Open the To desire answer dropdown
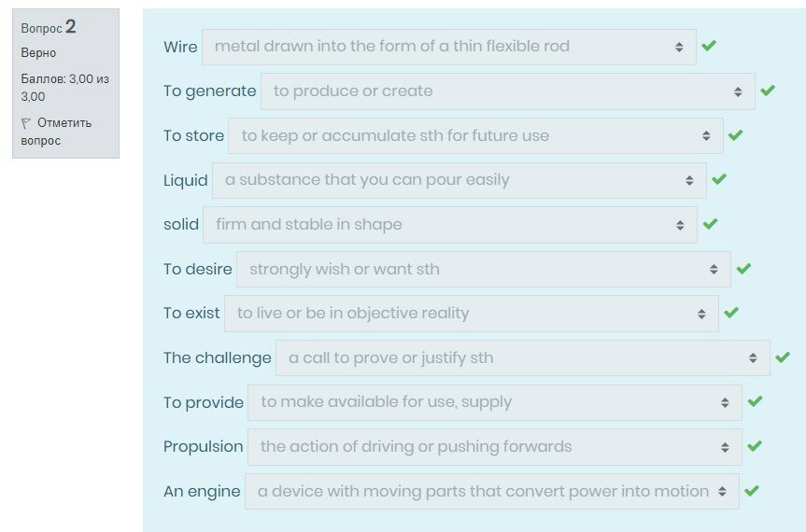Image resolution: width=806 pixels, height=532 pixels. (x=483, y=270)
